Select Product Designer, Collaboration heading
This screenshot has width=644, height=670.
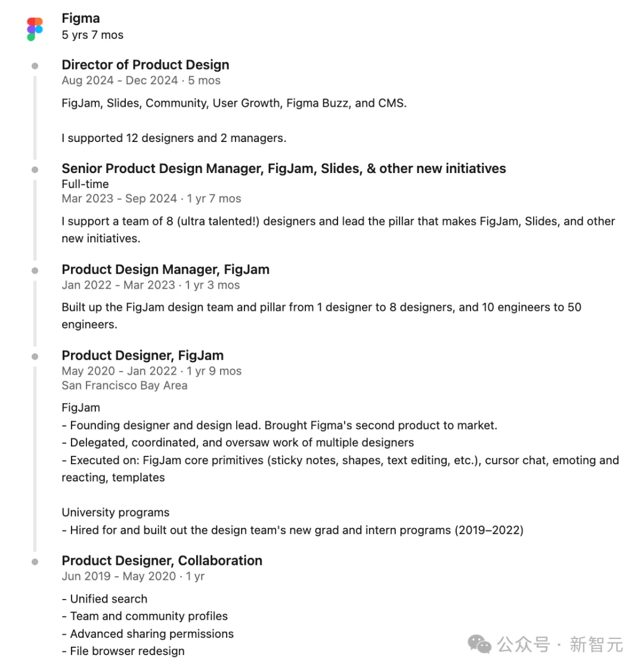click(162, 561)
